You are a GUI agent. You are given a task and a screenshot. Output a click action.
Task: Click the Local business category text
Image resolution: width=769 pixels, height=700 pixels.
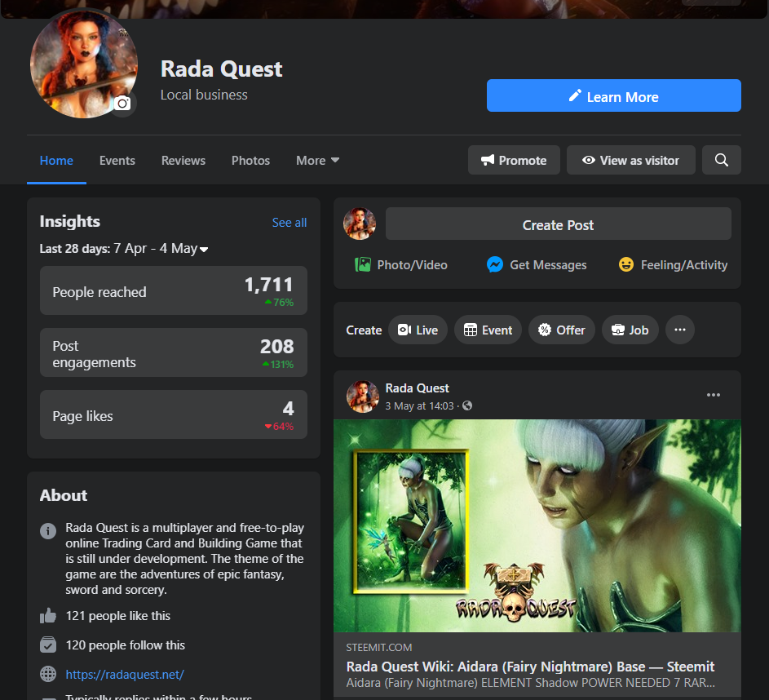[x=204, y=95]
